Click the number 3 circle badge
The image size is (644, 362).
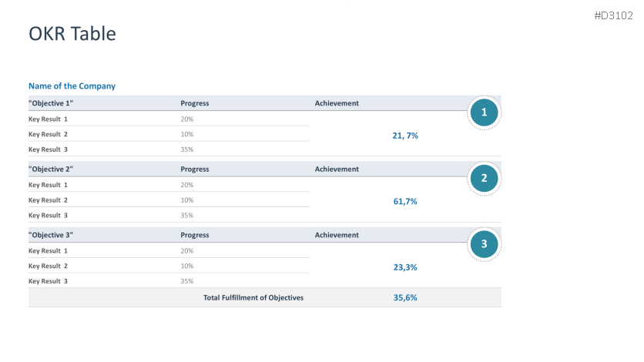484,245
